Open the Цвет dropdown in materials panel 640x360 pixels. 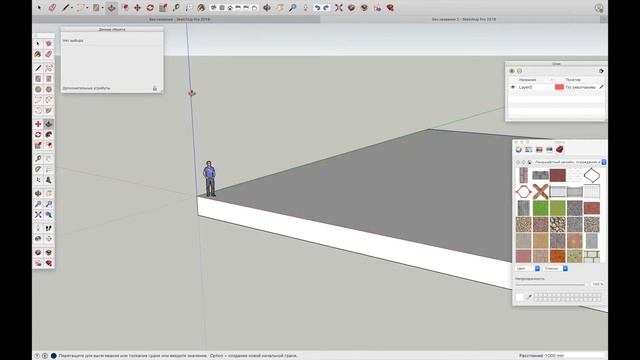pos(527,268)
